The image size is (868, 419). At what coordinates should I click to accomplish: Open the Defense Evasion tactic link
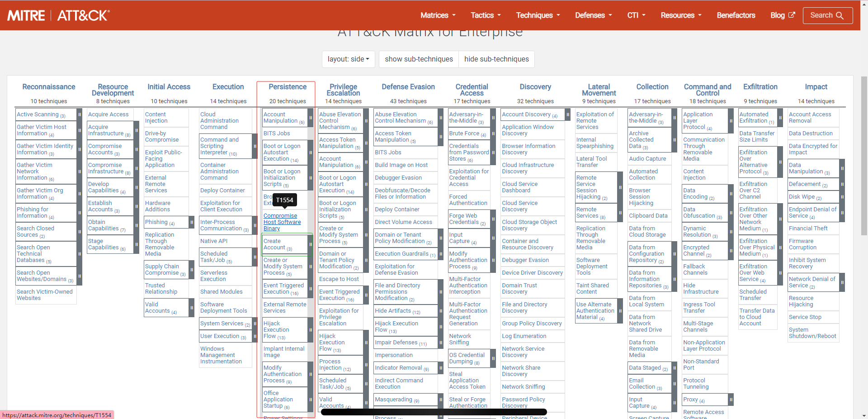tap(408, 87)
